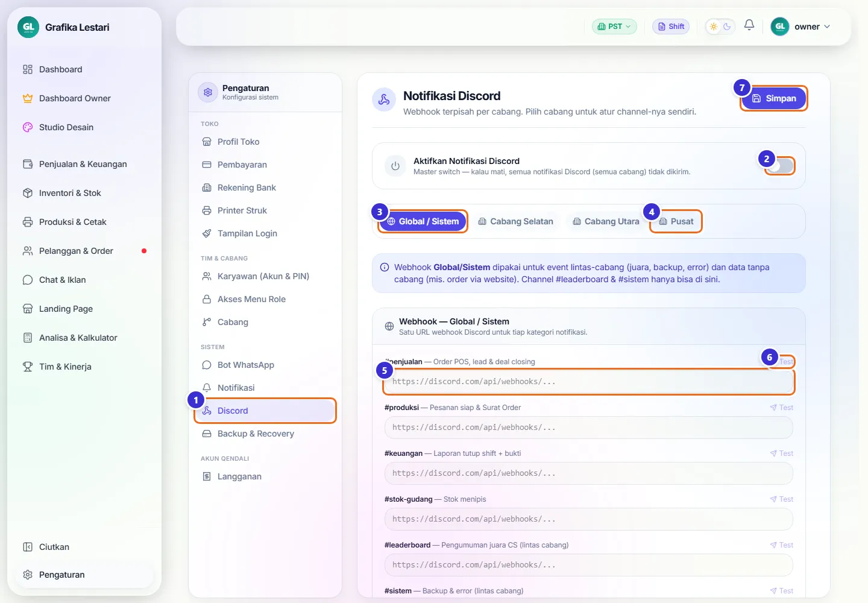Click the #leaderboard webhook URL field

pos(589,565)
